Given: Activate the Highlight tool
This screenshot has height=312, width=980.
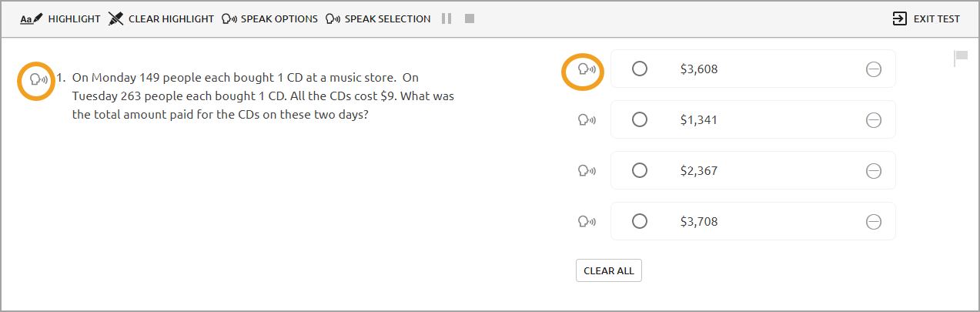Looking at the screenshot, I should (60, 18).
